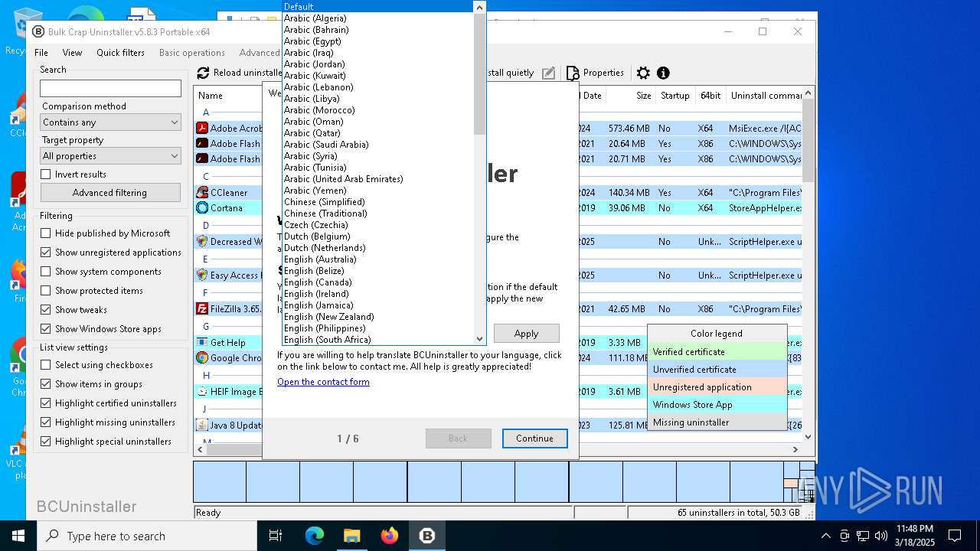Enable Hide published by Microsoft
This screenshot has width=980, height=551.
(x=46, y=233)
